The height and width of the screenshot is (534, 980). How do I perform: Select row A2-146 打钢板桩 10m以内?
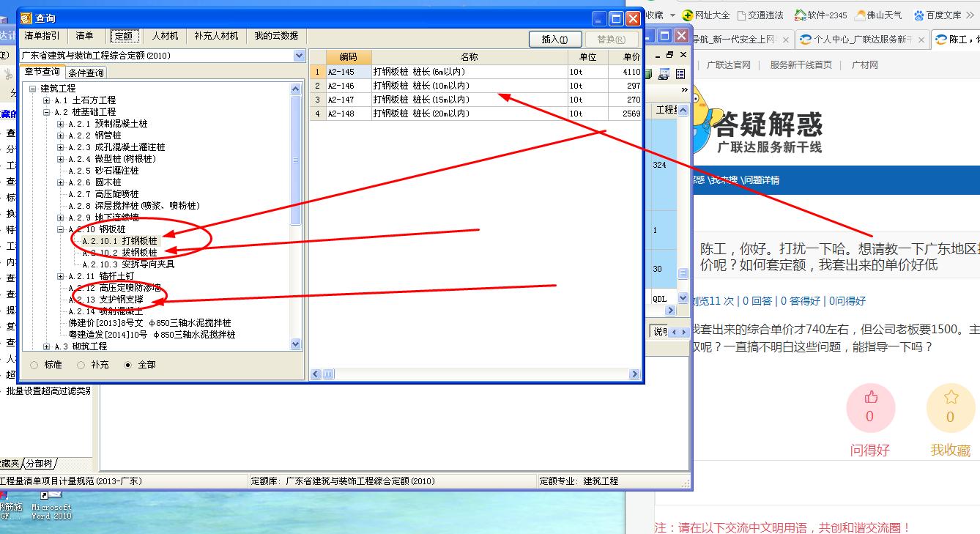click(475, 86)
